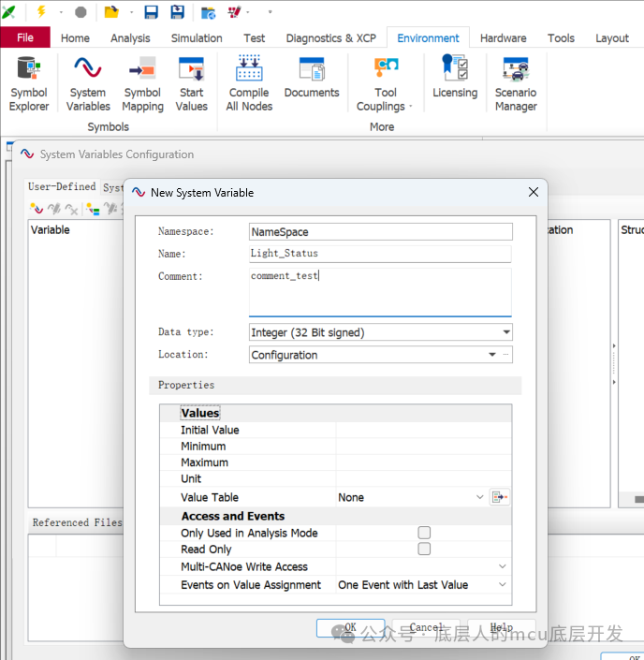
Task: Toggle the Read Only checkbox
Action: click(424, 549)
